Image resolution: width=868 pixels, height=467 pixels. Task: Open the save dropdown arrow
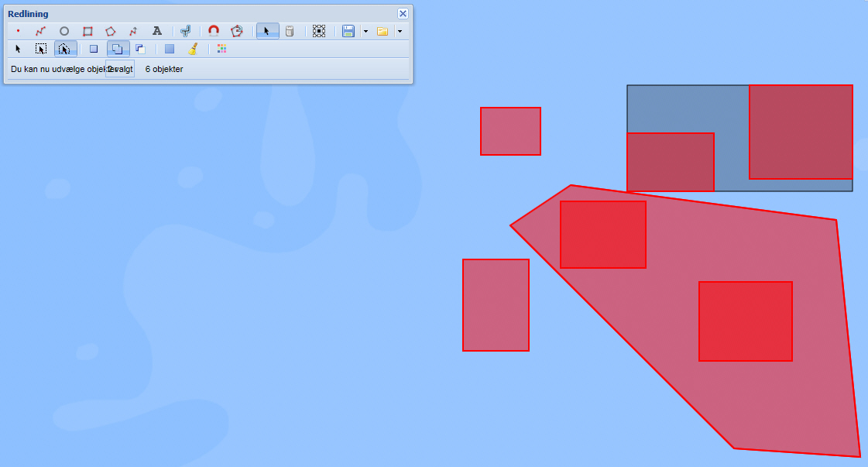pos(365,31)
